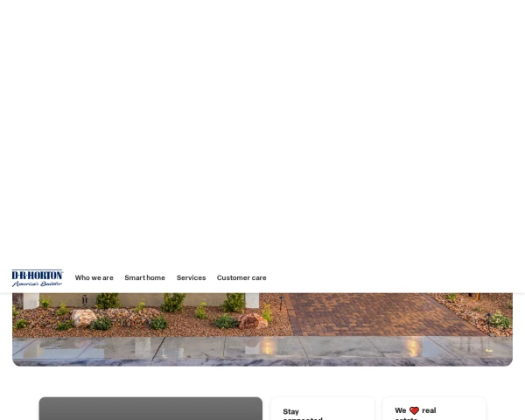
Task: Go to Customer care
Action: [241, 277]
